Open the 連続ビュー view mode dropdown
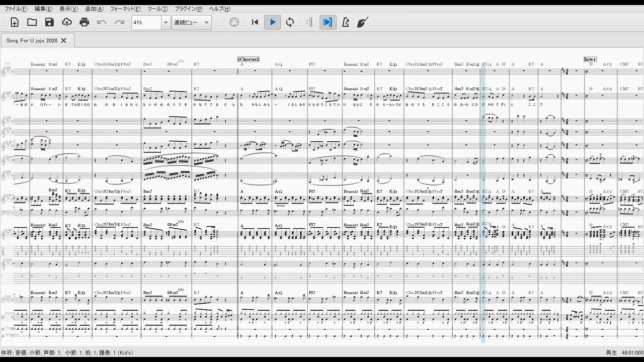644x362 pixels. pyautogui.click(x=191, y=23)
